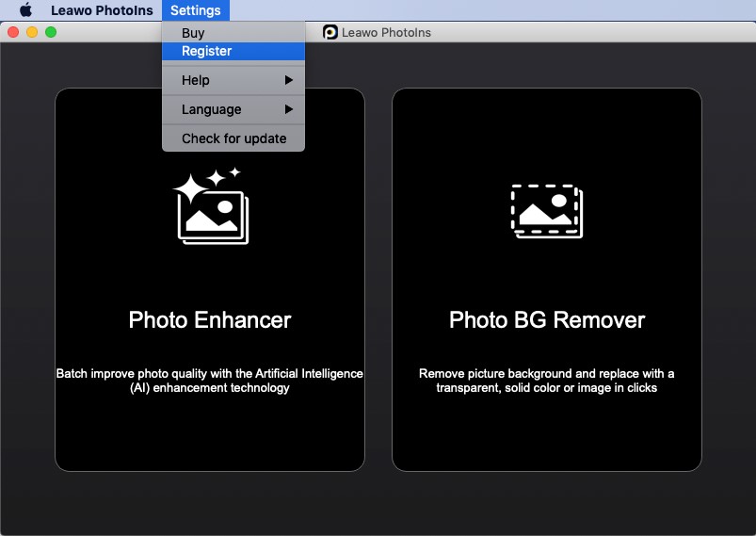The height and width of the screenshot is (536, 756).
Task: Maximize the window using the green button
Action: pyautogui.click(x=51, y=32)
